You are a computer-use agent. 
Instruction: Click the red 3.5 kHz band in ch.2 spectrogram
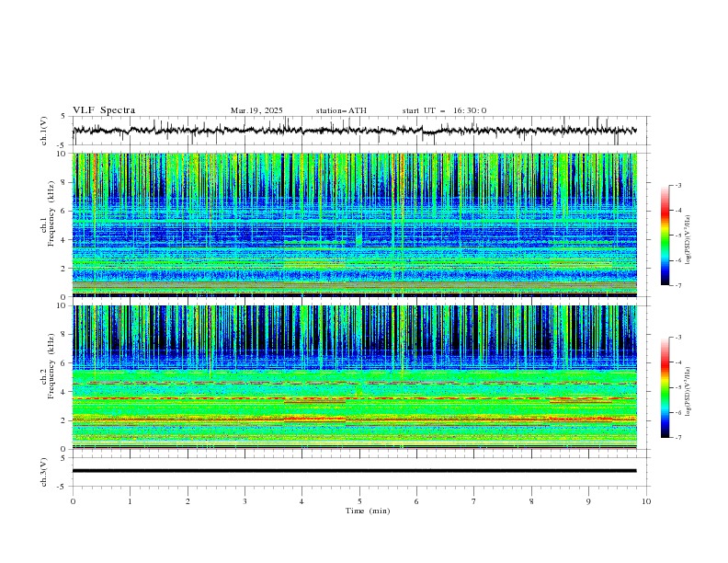(354, 398)
